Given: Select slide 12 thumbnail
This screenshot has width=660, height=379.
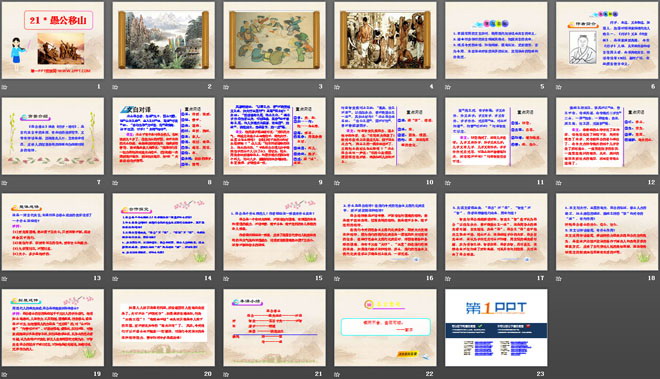Looking at the screenshot, I should (607, 136).
